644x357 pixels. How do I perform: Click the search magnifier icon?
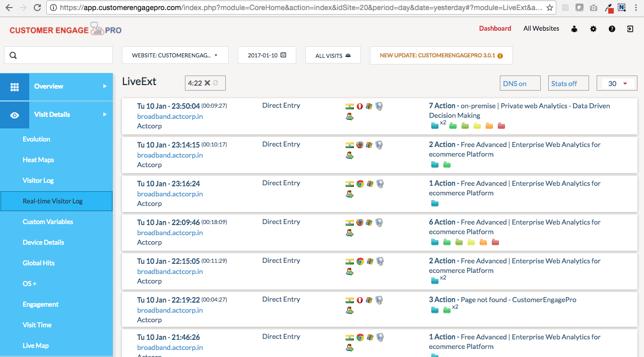14,55
